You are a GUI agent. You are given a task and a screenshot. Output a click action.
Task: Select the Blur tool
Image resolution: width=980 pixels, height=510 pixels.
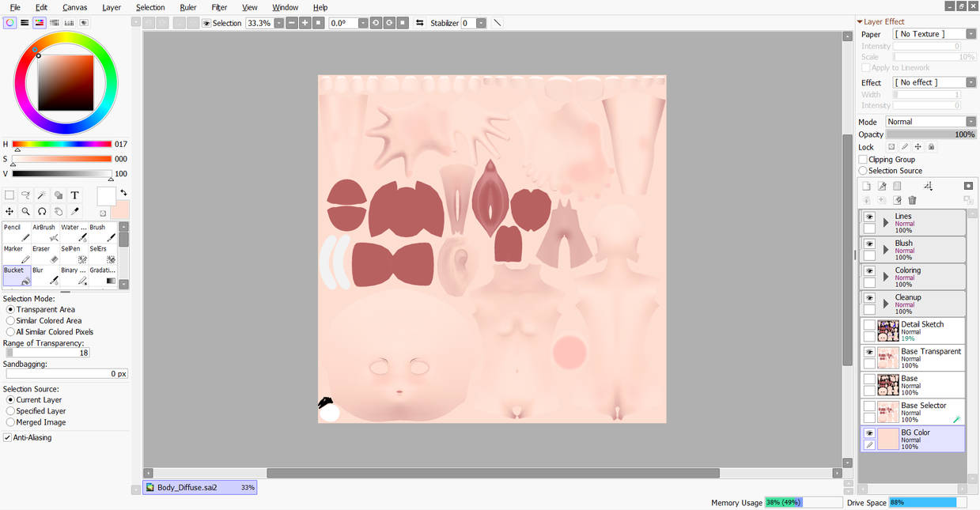(45, 275)
